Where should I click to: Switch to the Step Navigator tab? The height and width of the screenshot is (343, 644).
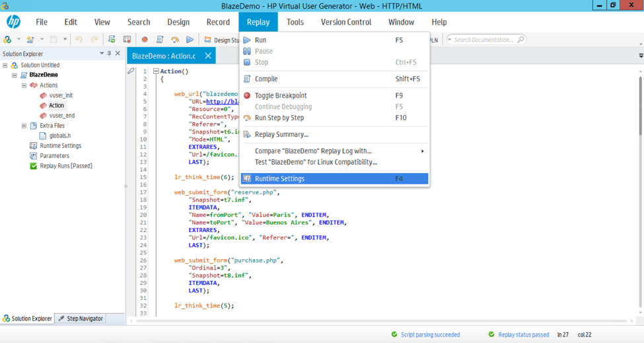[81, 319]
